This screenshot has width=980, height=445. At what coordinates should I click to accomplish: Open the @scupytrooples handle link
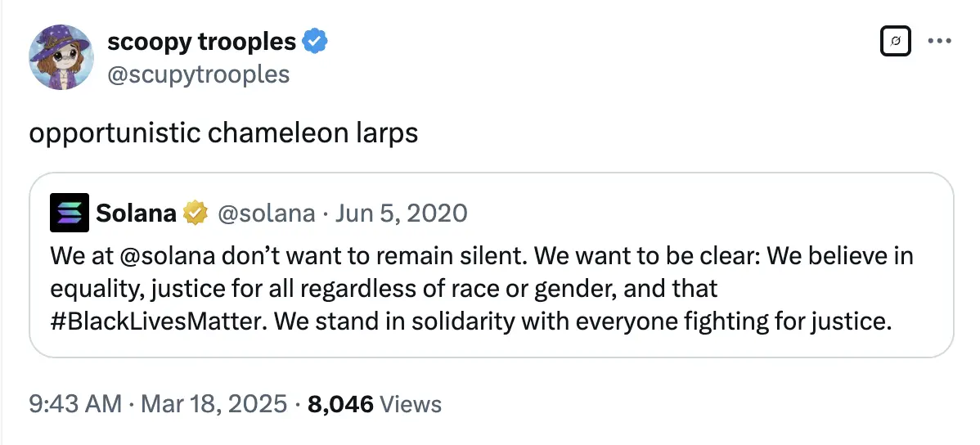199,74
